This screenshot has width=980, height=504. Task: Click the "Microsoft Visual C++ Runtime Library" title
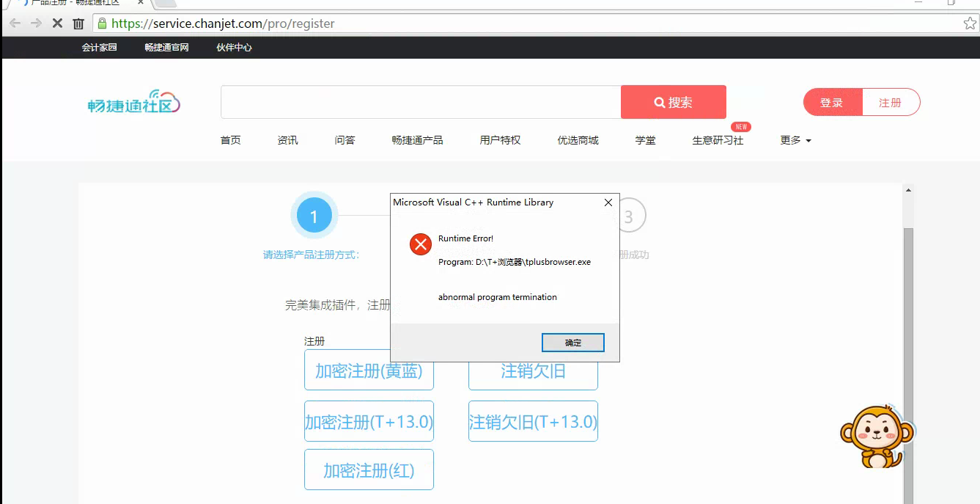(474, 202)
